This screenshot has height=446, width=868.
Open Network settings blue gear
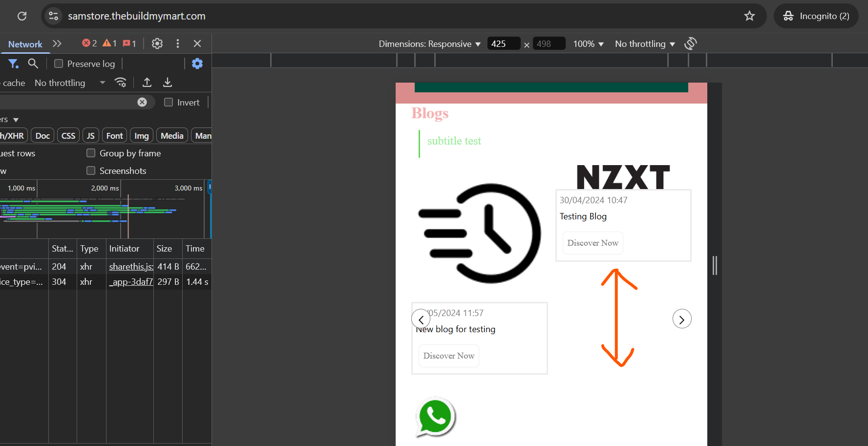click(197, 64)
